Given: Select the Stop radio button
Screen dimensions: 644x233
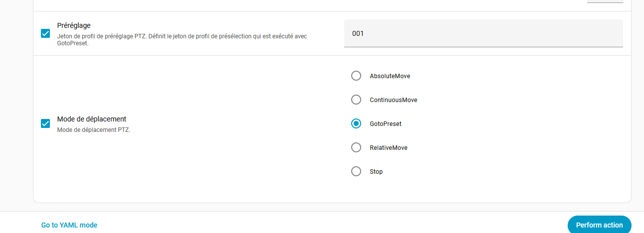Looking at the screenshot, I should click(356, 171).
